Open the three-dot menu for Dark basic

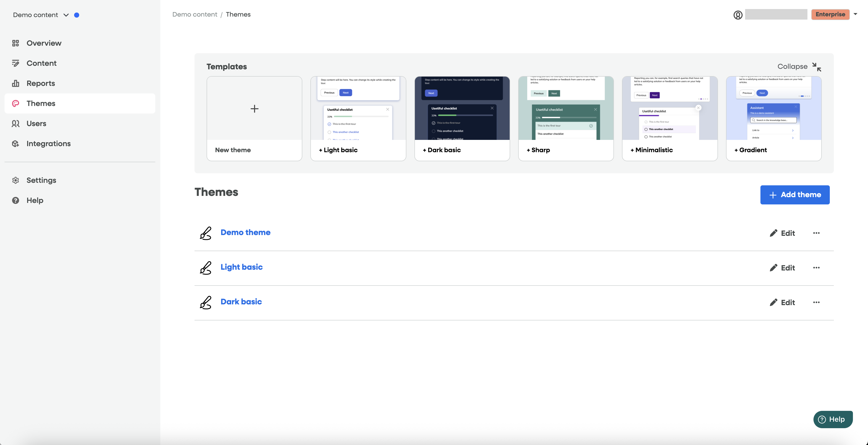816,302
